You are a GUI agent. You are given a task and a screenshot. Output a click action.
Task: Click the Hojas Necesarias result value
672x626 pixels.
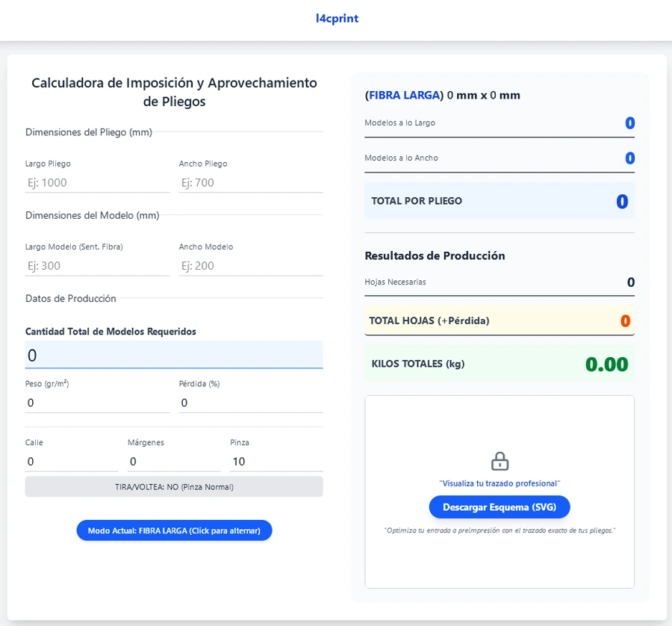coord(630,282)
